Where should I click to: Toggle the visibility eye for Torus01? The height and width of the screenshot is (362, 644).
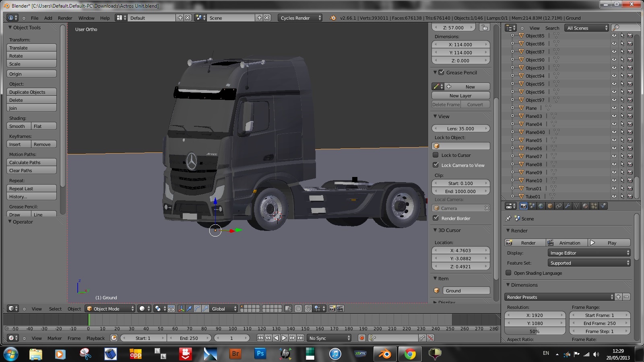[x=614, y=188]
